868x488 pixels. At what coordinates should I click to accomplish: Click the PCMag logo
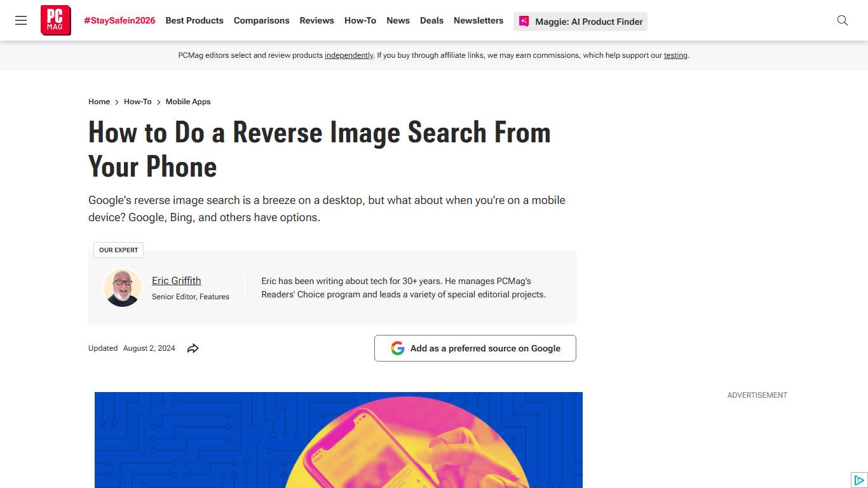55,20
